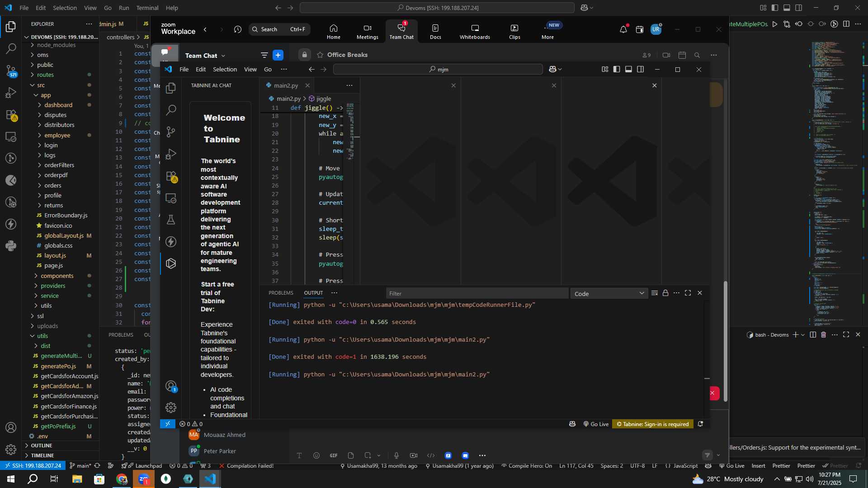Insert code snippet in Zoom chat
Viewport: 868px width, 488px height.
[x=431, y=455]
